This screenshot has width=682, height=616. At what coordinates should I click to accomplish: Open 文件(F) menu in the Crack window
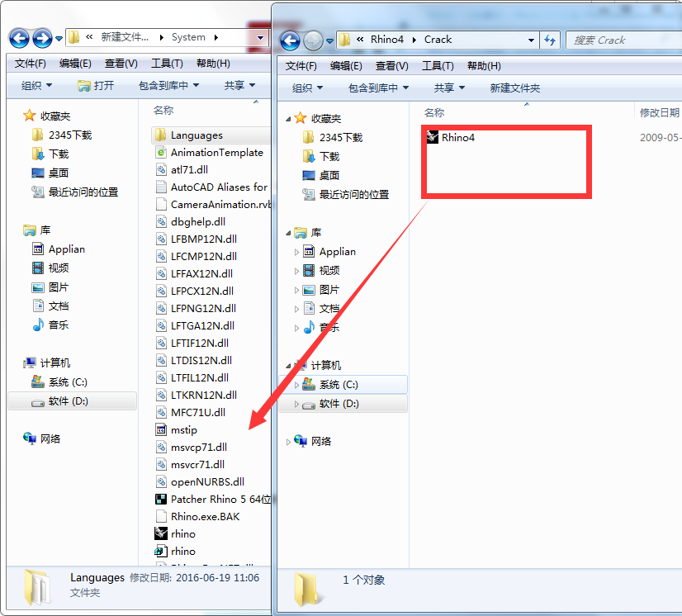pyautogui.click(x=301, y=66)
